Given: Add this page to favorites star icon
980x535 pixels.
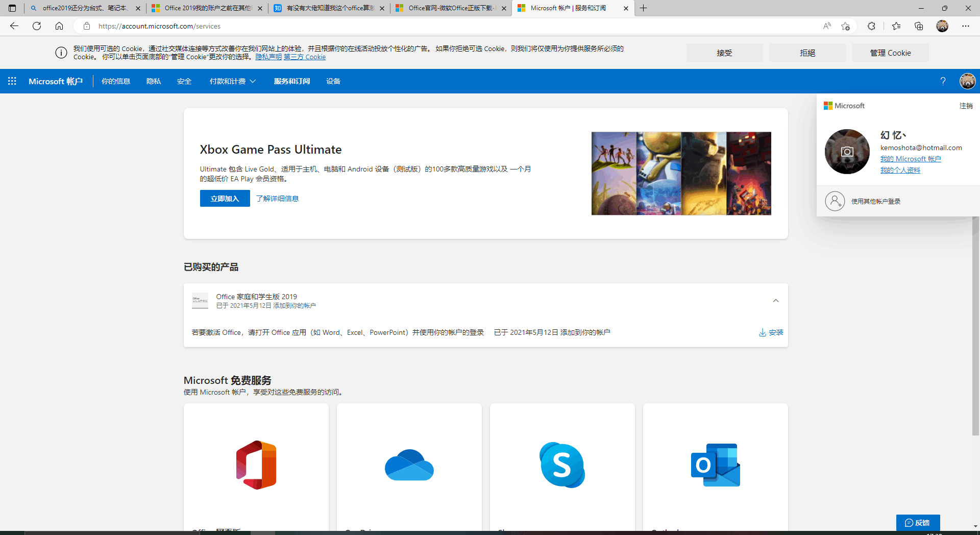Looking at the screenshot, I should (846, 26).
